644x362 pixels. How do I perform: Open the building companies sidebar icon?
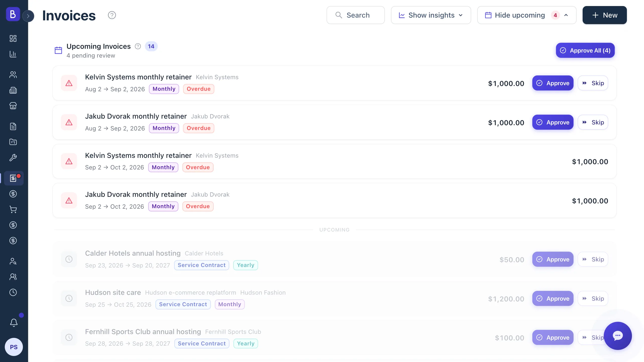click(13, 90)
